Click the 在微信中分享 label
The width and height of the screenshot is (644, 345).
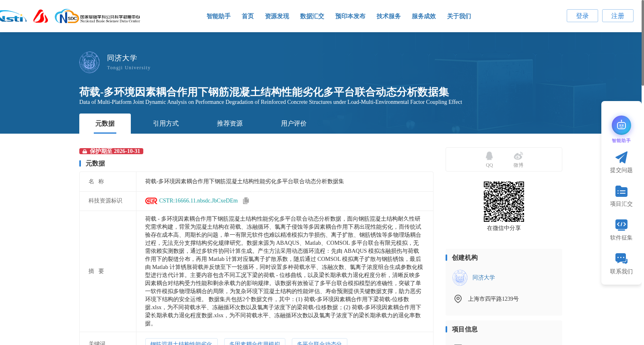coord(504,228)
